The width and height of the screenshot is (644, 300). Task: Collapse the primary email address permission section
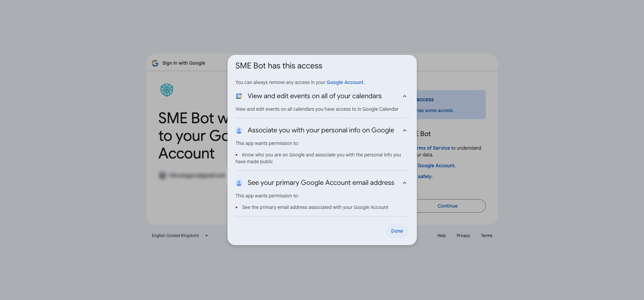(404, 183)
